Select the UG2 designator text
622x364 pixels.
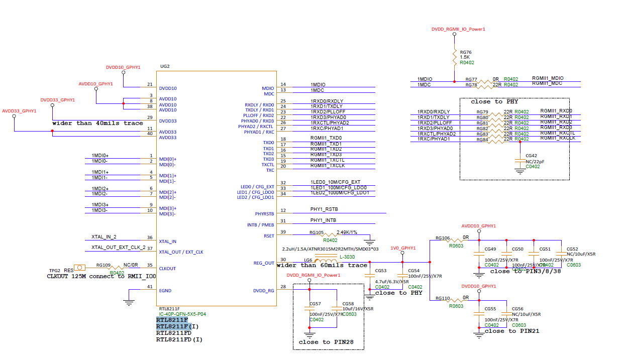pos(165,66)
